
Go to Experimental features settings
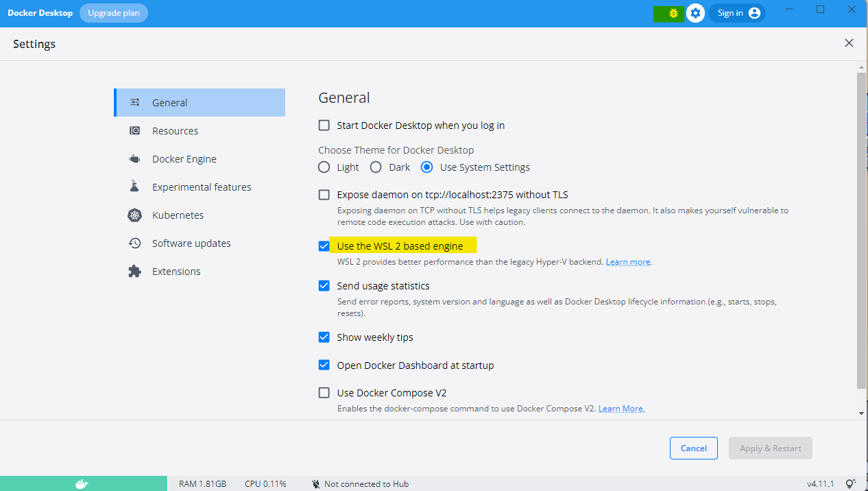(x=200, y=187)
